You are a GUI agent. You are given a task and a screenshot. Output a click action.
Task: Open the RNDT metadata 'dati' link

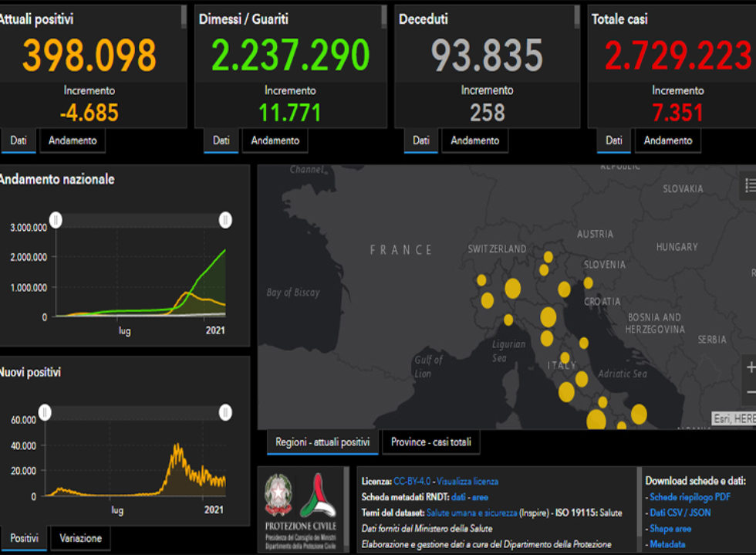(x=458, y=497)
